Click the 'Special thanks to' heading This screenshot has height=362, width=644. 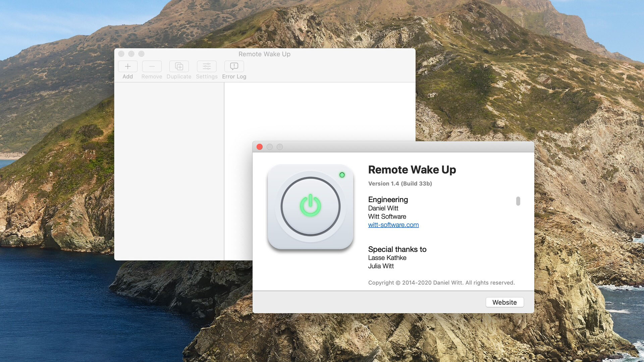coord(397,249)
